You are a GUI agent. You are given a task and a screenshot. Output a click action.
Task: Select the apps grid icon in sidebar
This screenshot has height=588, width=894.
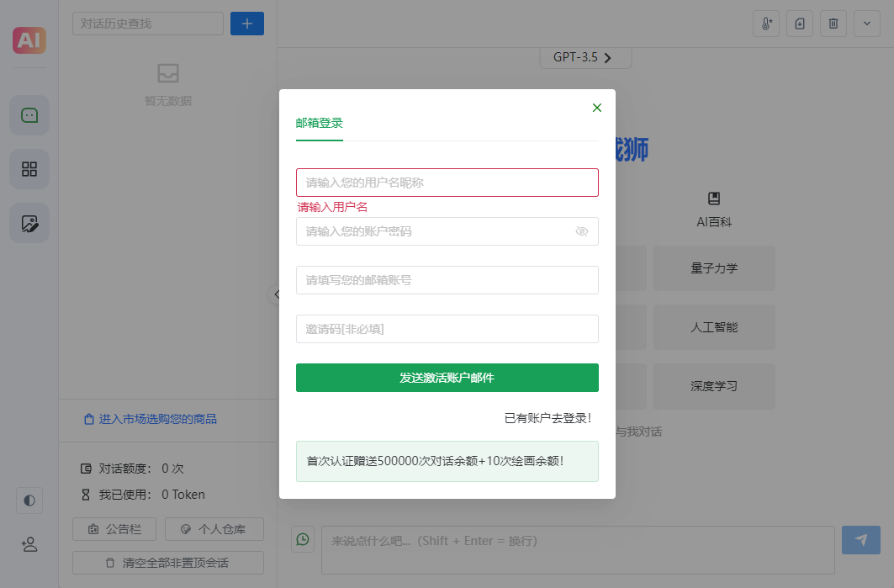coord(29,169)
